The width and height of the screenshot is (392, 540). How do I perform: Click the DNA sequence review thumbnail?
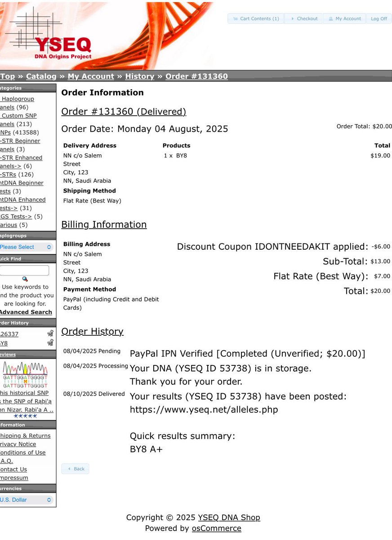pyautogui.click(x=25, y=375)
